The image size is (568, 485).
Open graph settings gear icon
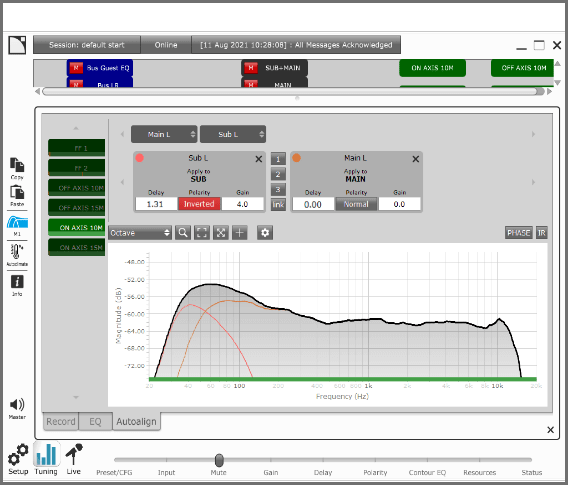(265, 233)
